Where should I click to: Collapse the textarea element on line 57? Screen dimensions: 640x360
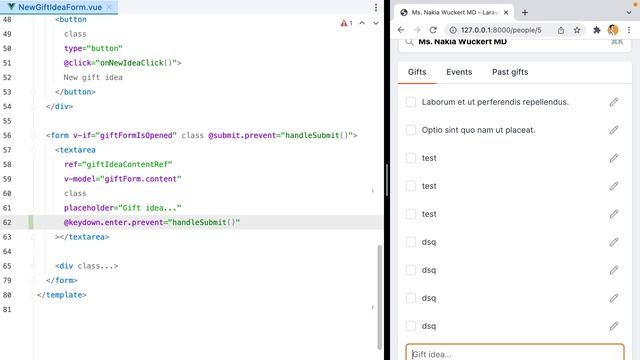click(33, 150)
